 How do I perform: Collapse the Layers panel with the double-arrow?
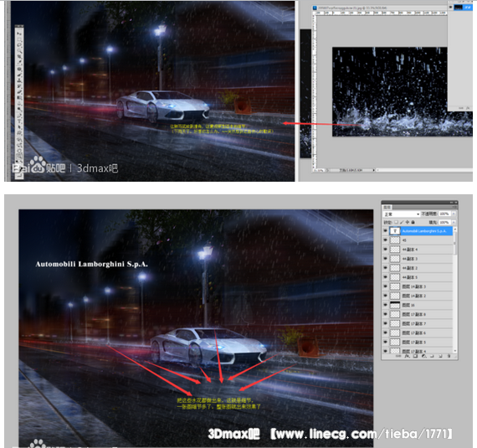(451, 203)
